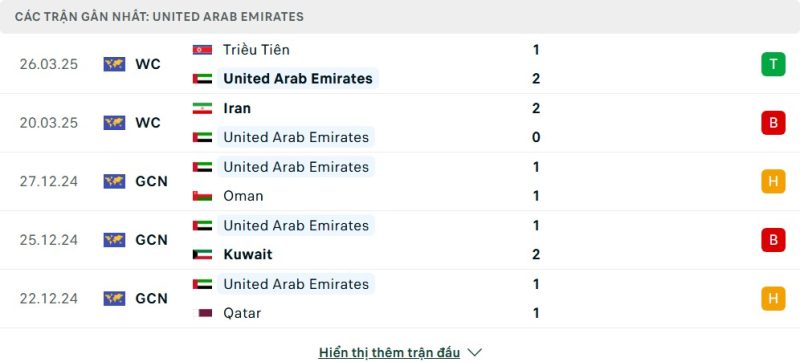Open Triều Tiên team name

257,50
